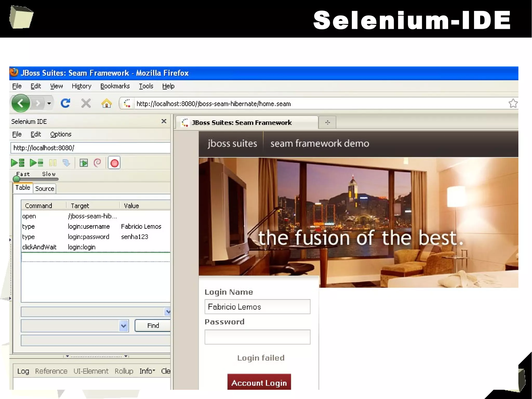Toggle the red record button
The image size is (532, 399).
(114, 163)
